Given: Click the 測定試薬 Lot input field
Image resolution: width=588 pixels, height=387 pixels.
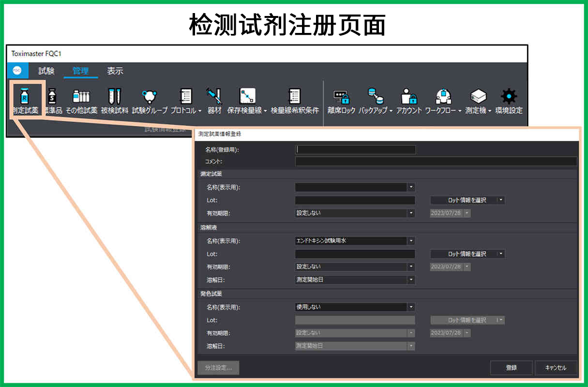Looking at the screenshot, I should (355, 200).
